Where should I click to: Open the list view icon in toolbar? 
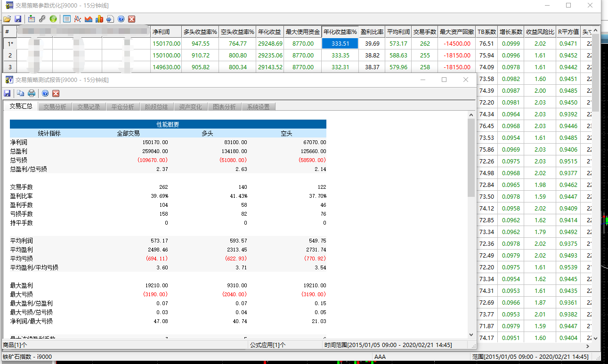click(x=67, y=19)
